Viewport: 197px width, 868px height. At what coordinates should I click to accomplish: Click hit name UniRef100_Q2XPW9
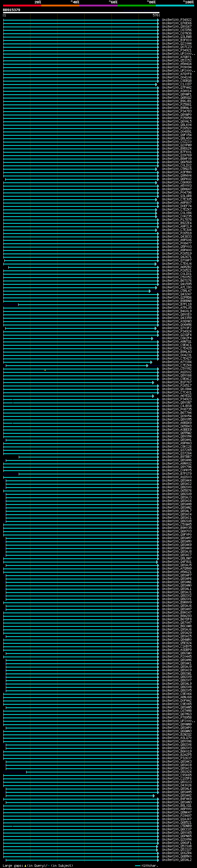(177, 145)
